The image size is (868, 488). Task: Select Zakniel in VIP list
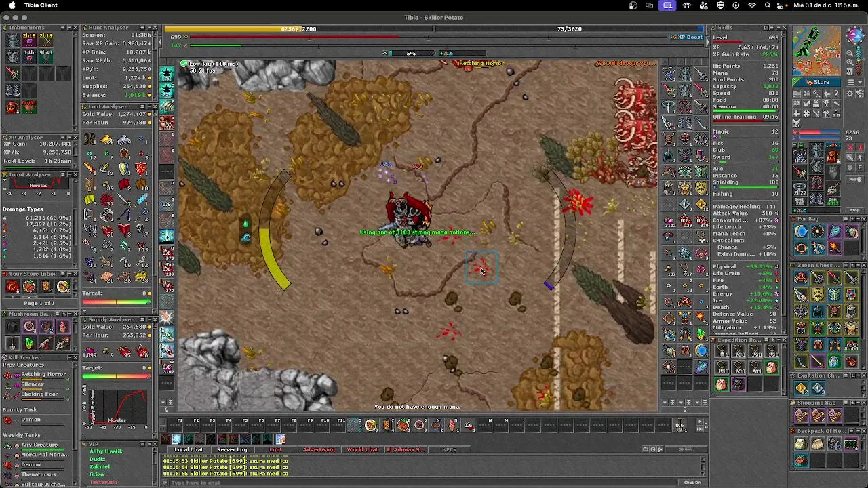[100, 467]
